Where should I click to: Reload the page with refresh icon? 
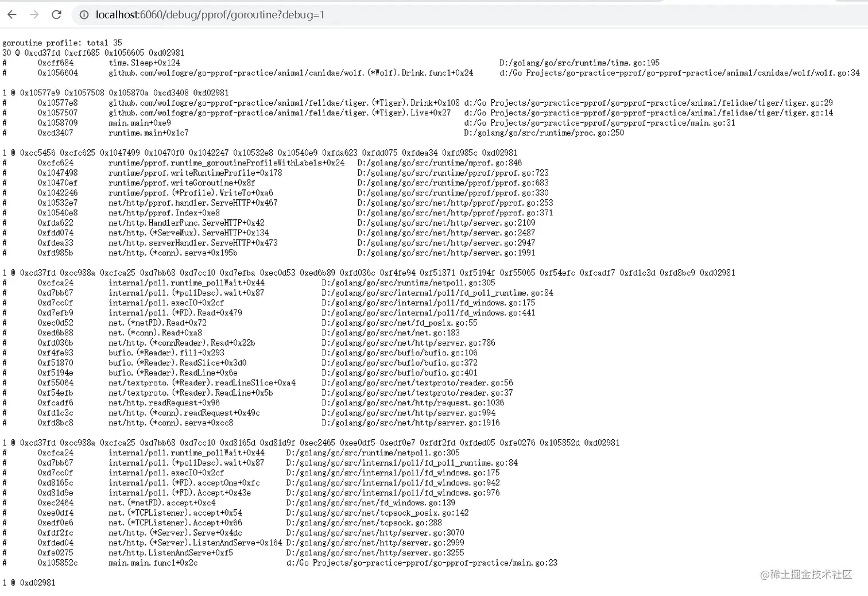(56, 14)
